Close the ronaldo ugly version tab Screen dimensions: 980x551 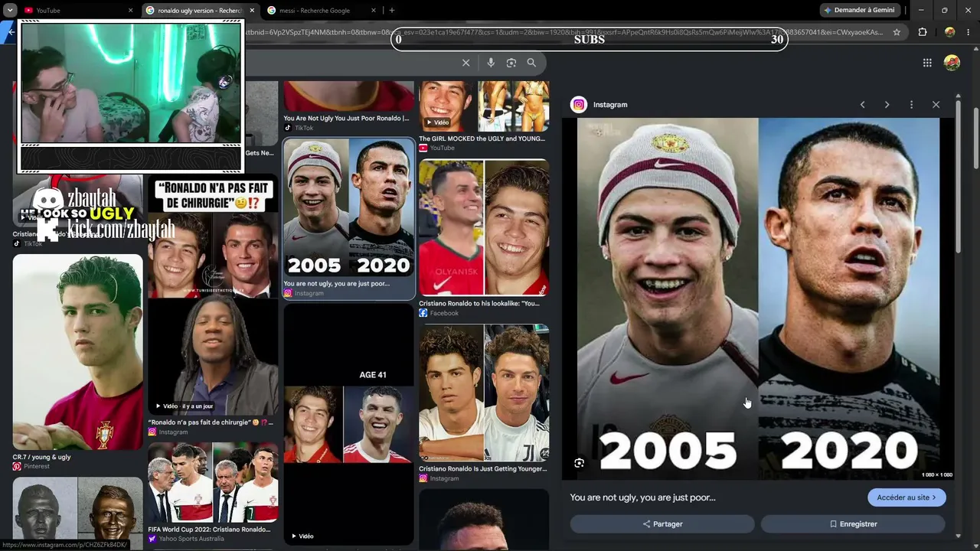[x=252, y=11]
